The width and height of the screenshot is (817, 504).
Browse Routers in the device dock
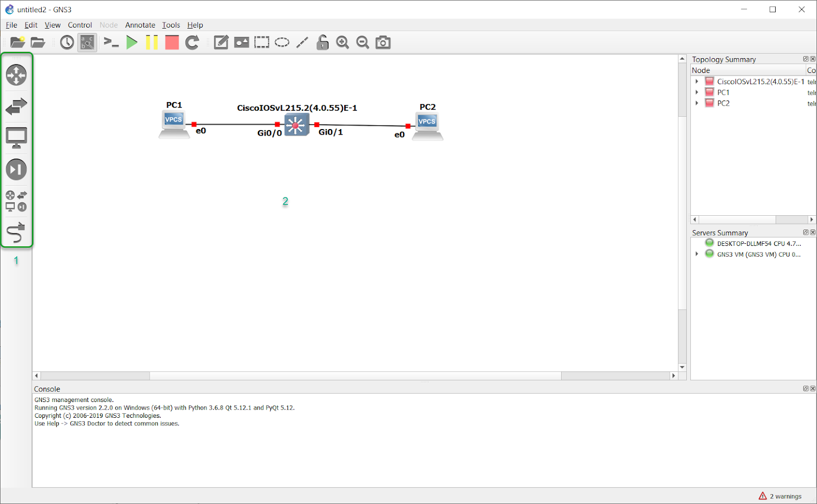[x=16, y=75]
